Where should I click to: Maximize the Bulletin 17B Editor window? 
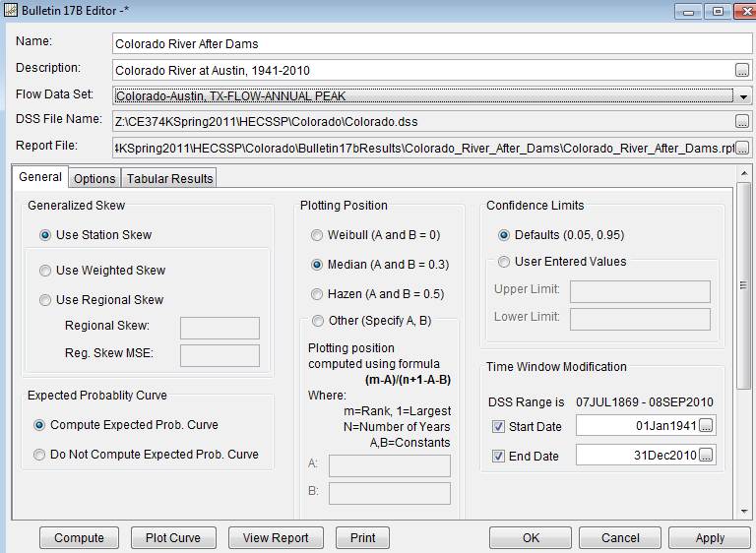pos(718,11)
